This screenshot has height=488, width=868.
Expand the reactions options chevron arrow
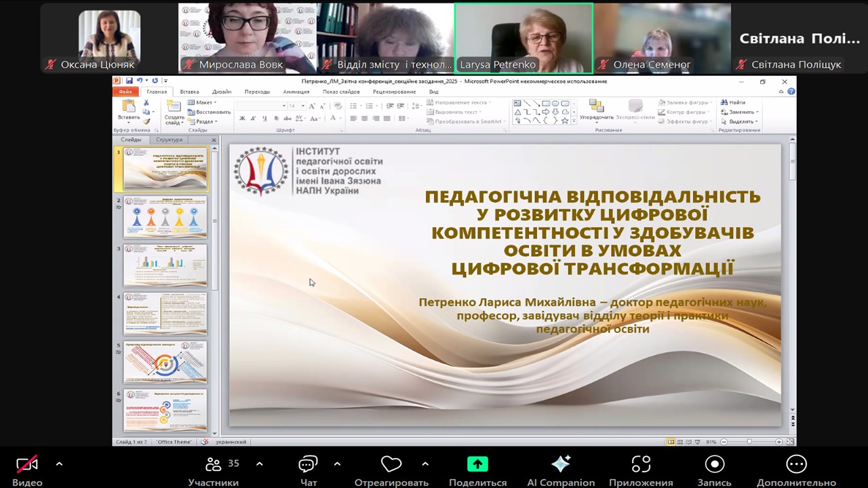(x=425, y=464)
